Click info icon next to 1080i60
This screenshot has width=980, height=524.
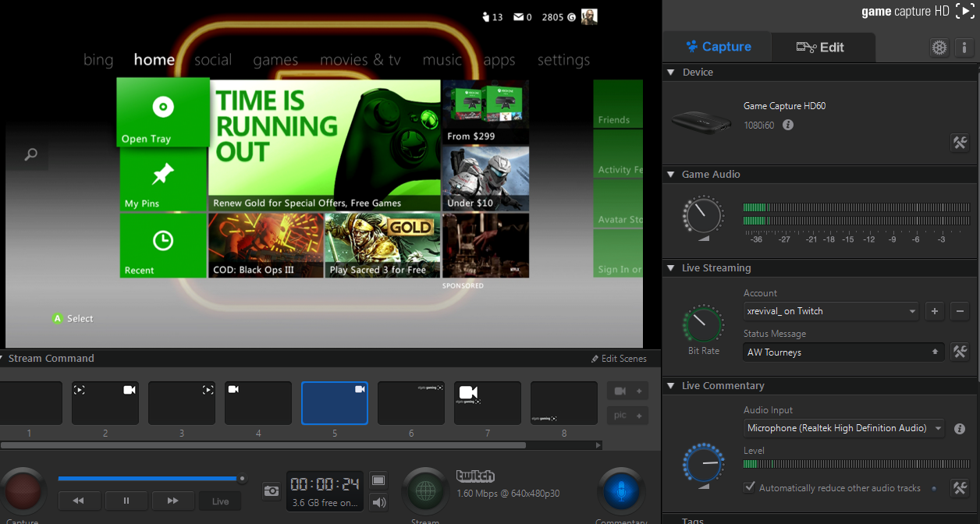click(788, 125)
